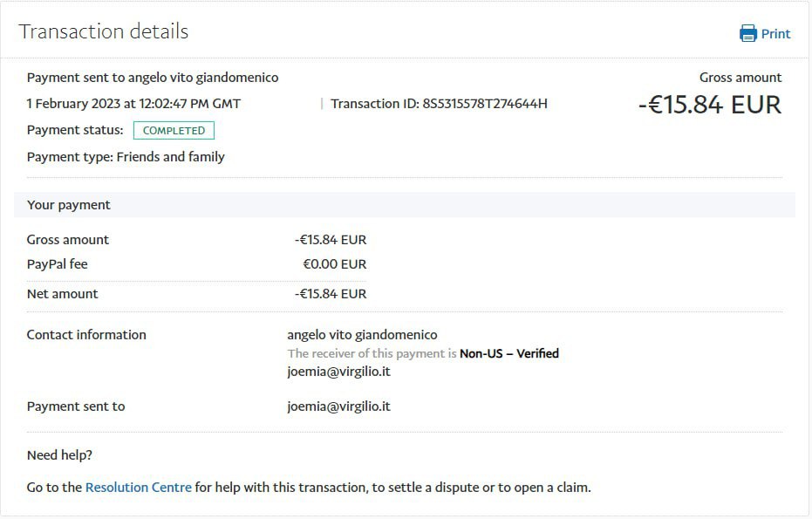This screenshot has height=519, width=812.
Task: Click the Transaction details heading
Action: tap(104, 32)
